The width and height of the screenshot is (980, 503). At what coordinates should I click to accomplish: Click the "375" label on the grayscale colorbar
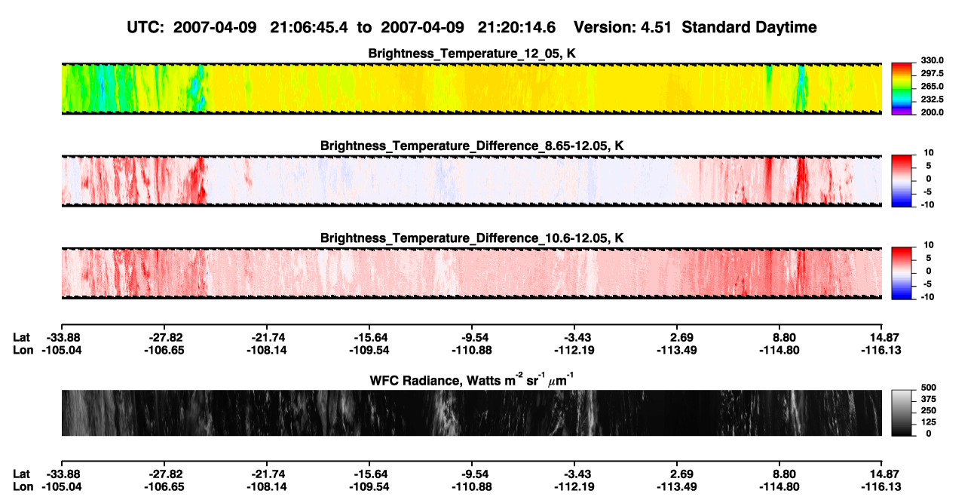[927, 399]
